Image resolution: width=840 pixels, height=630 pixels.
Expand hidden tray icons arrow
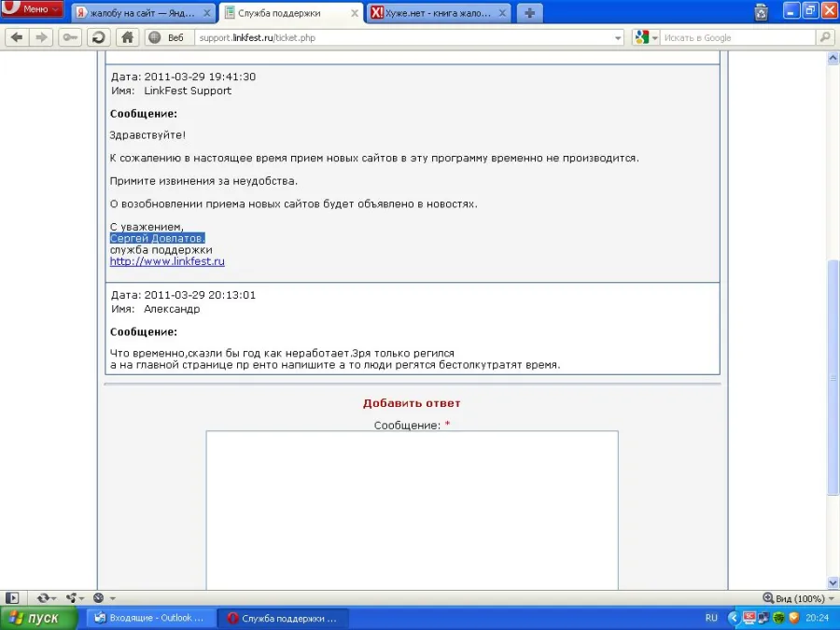[734, 618]
